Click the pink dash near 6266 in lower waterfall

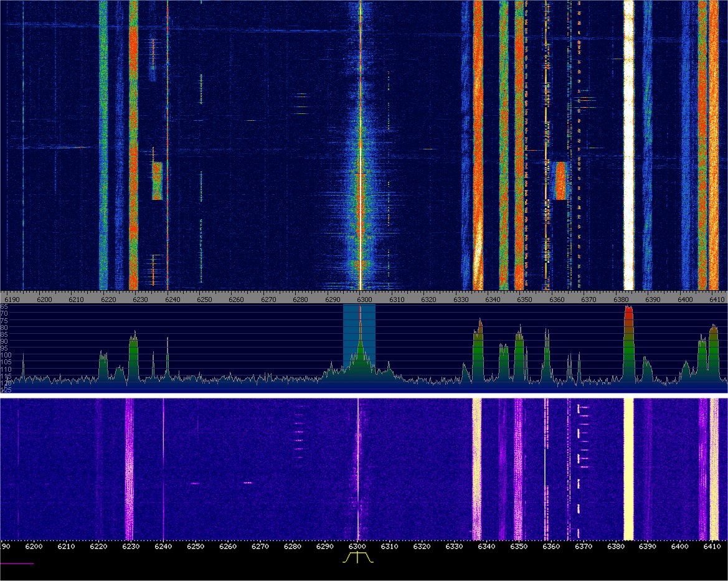pos(248,483)
